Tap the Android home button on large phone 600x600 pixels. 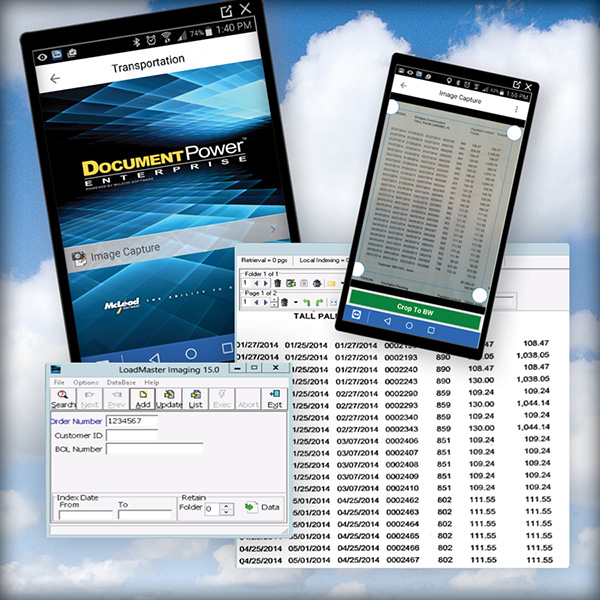(x=191, y=353)
